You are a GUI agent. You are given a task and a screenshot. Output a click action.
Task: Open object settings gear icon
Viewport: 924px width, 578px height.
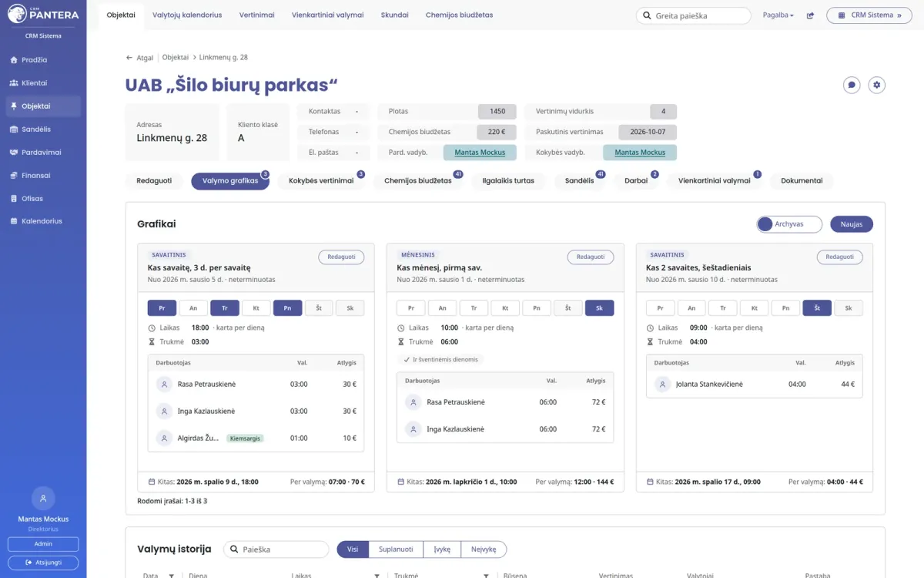[876, 85]
